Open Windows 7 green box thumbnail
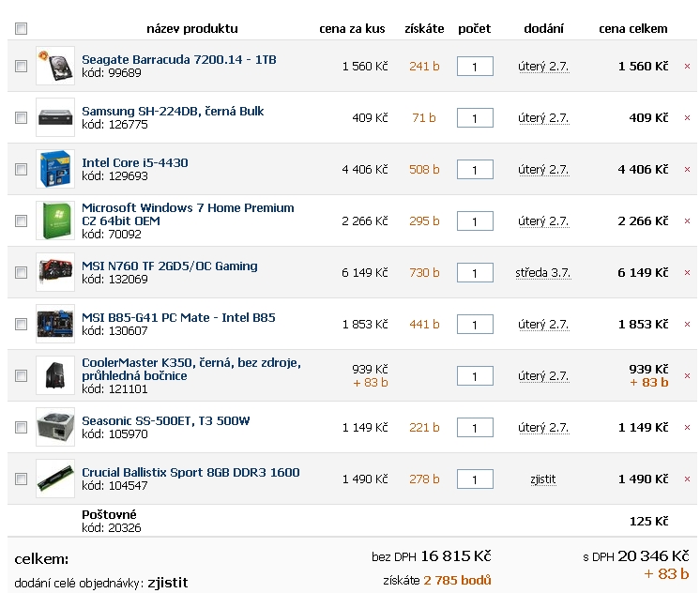This screenshot has width=700, height=593. click(x=55, y=220)
